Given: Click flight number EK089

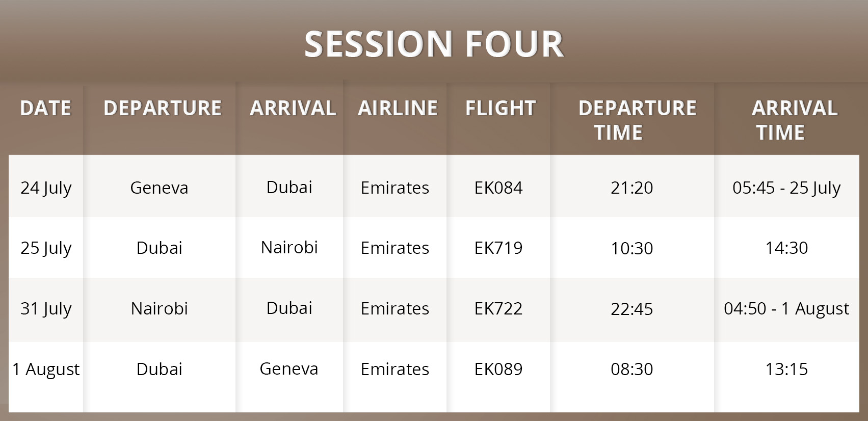Looking at the screenshot, I should [498, 369].
